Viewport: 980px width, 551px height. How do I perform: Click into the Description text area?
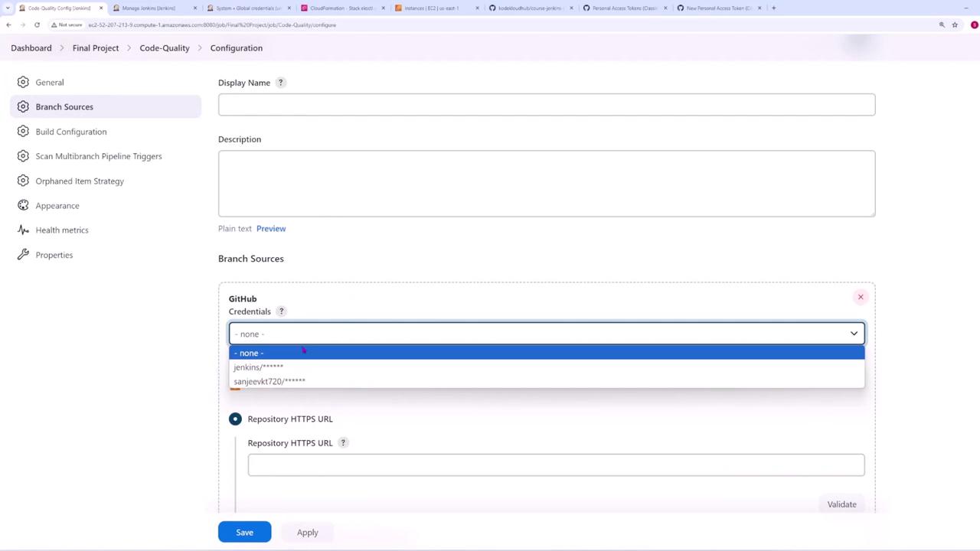(x=547, y=184)
